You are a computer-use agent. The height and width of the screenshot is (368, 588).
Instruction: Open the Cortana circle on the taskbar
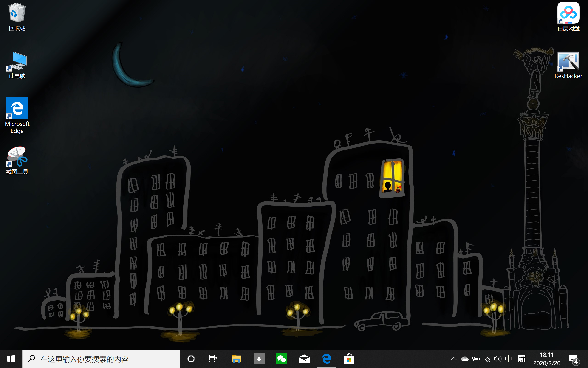tap(191, 359)
